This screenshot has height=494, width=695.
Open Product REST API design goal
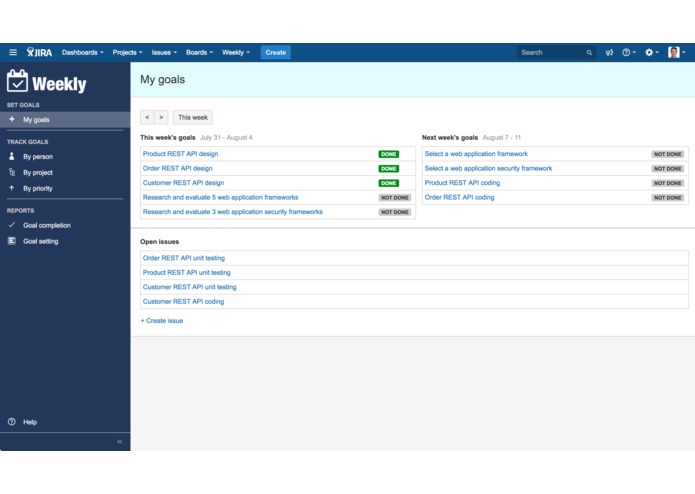coord(180,154)
